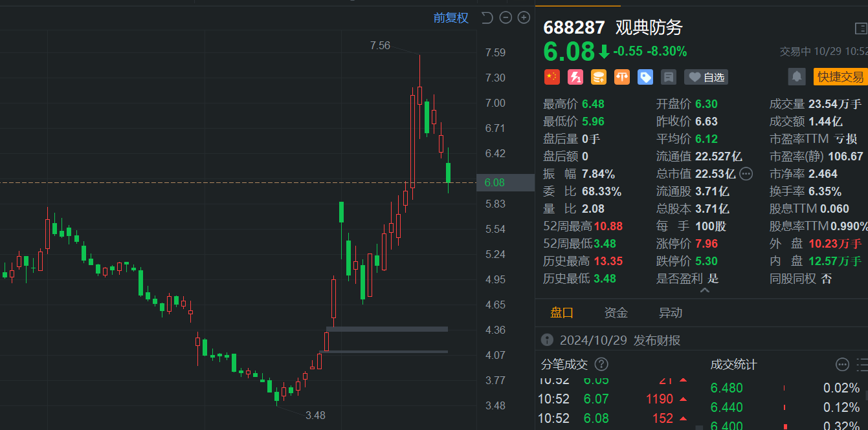Click the help icon next to 分笔成交
868x430 pixels.
point(601,365)
